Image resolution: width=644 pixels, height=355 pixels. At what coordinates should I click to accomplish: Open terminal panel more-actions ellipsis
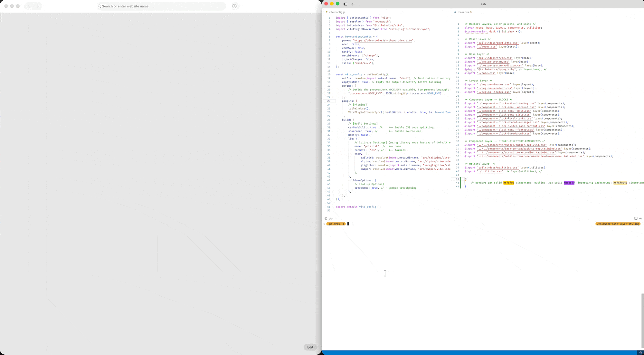640,218
